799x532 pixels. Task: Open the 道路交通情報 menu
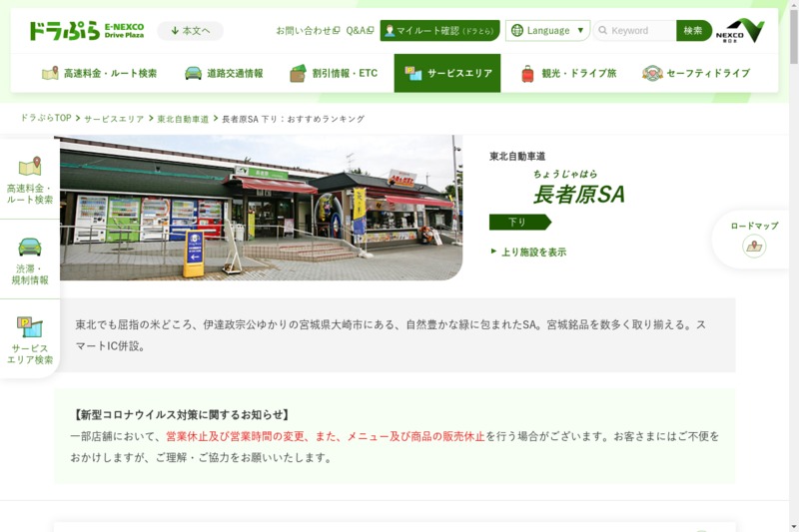(224, 74)
